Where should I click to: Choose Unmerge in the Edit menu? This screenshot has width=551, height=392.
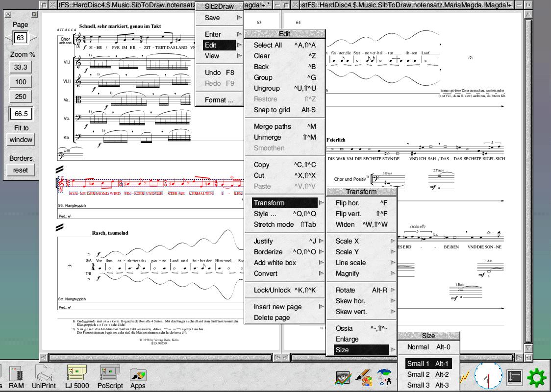pos(285,137)
